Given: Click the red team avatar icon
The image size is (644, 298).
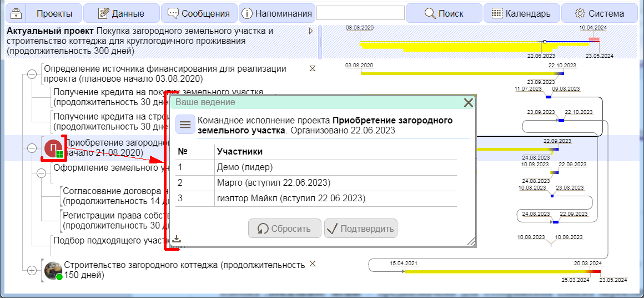Looking at the screenshot, I should tap(53, 148).
